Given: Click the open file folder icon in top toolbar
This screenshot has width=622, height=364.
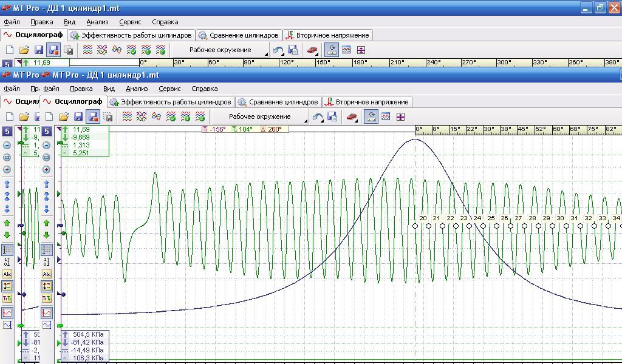Looking at the screenshot, I should pyautogui.click(x=24, y=50).
